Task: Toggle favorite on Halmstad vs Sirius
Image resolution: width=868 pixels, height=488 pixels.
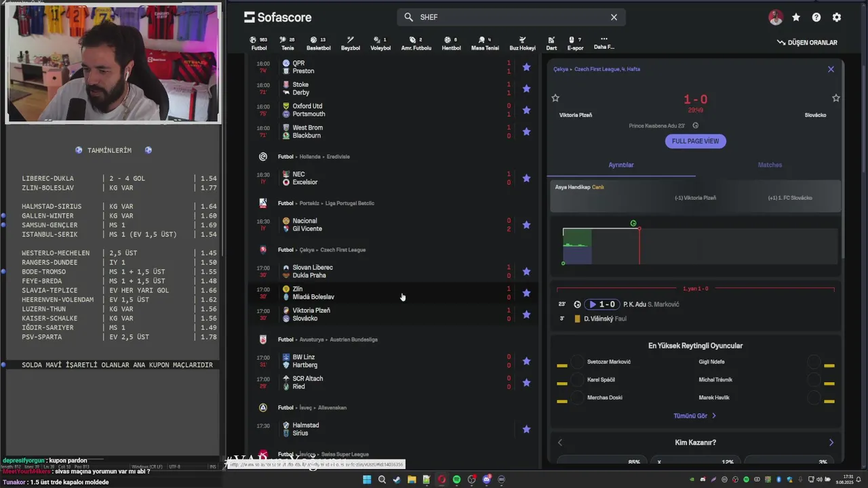Action: click(x=526, y=429)
